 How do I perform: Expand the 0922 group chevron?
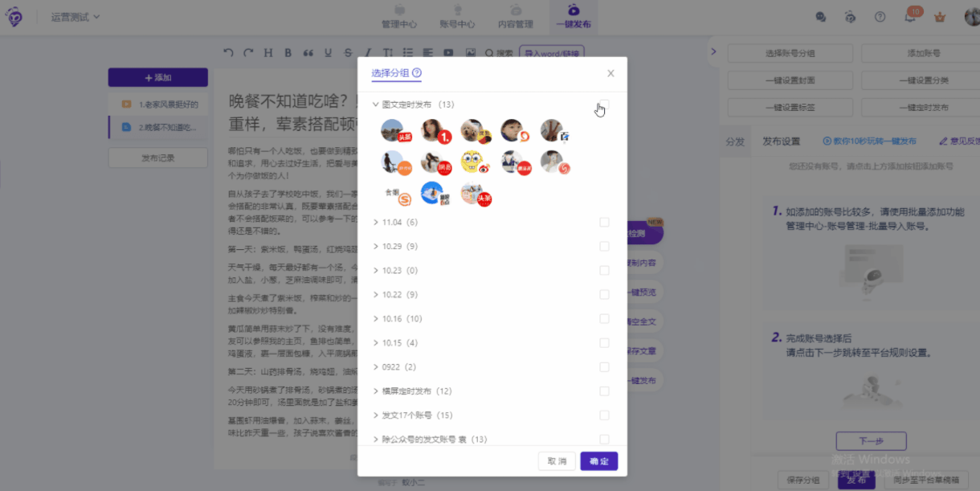[x=375, y=367]
